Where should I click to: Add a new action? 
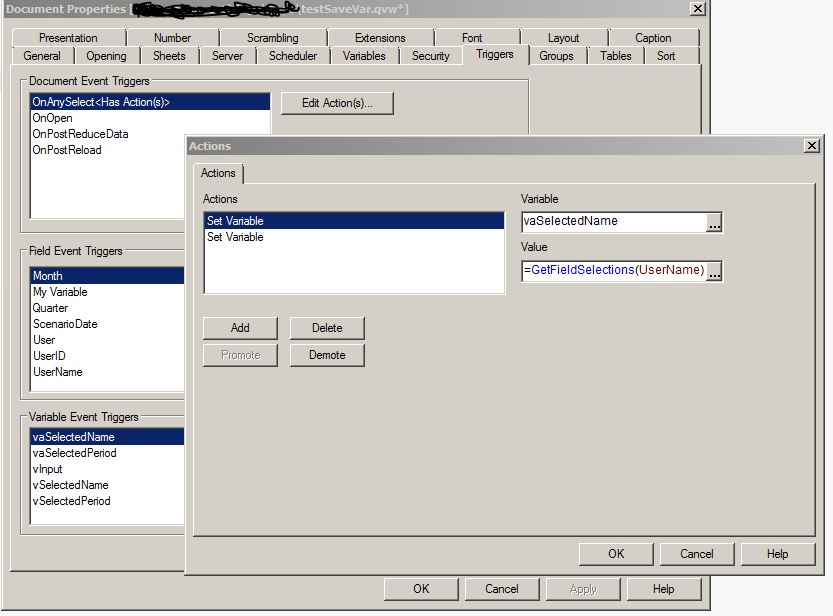click(240, 327)
